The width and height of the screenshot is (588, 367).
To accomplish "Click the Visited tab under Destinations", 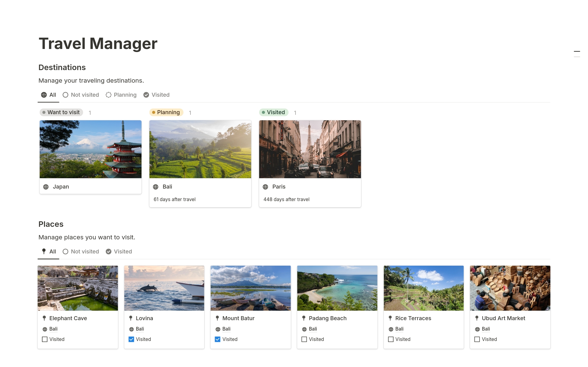I will tap(160, 95).
